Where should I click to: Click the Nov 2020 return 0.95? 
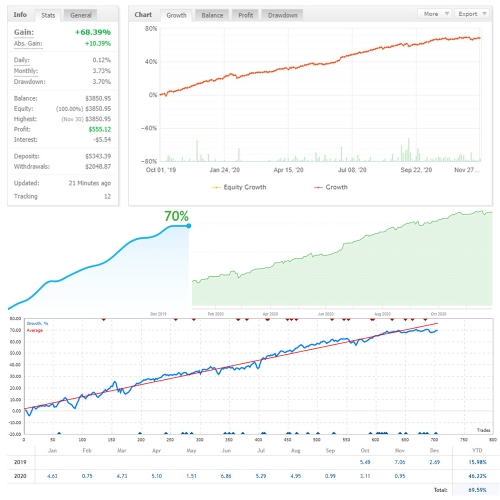(400, 476)
